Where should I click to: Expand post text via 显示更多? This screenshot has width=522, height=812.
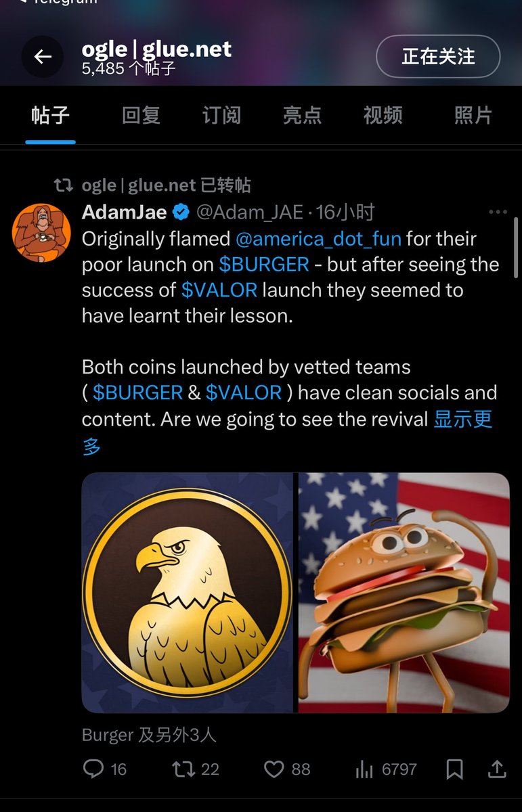click(x=462, y=420)
